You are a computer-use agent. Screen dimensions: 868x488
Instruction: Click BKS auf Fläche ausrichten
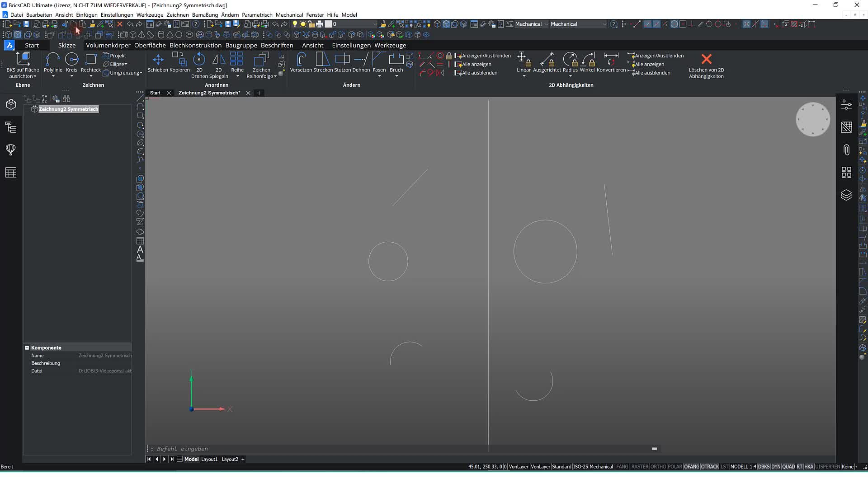(23, 66)
